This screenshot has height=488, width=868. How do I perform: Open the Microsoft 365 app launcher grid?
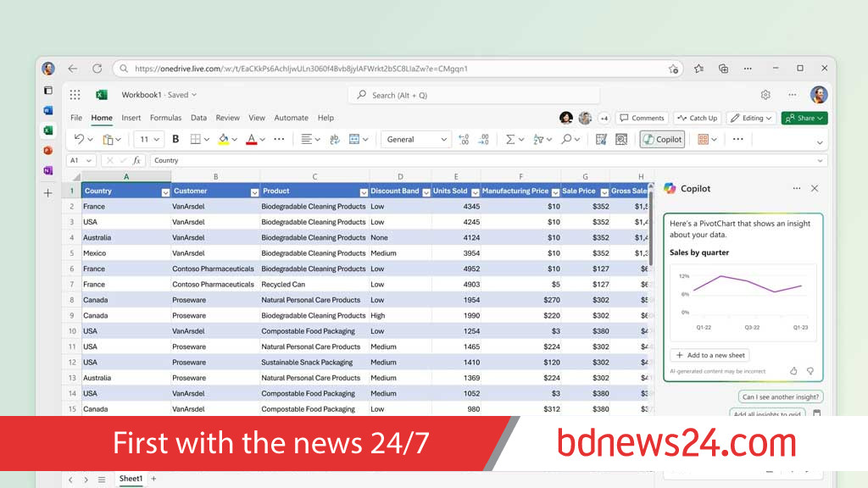pos(75,95)
